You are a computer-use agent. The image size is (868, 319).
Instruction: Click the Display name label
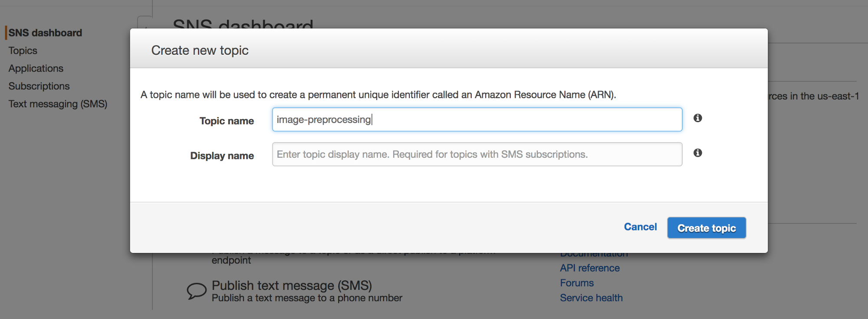pos(222,156)
